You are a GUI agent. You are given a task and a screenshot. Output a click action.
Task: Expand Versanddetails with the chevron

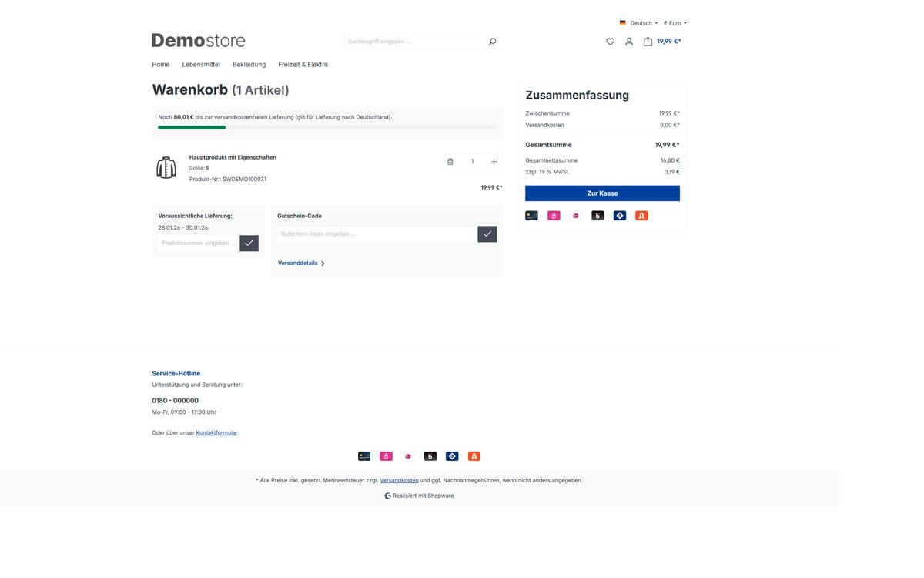pyautogui.click(x=323, y=264)
